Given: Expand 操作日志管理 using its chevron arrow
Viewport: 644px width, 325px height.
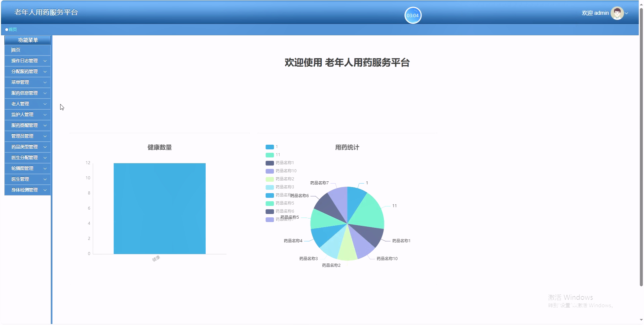Looking at the screenshot, I should [x=45, y=61].
